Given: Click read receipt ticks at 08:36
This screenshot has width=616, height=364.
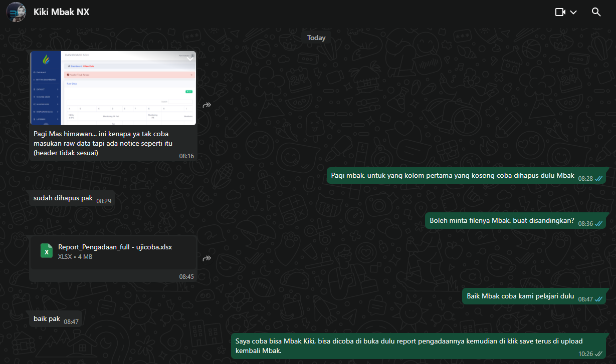Looking at the screenshot, I should [x=598, y=223].
